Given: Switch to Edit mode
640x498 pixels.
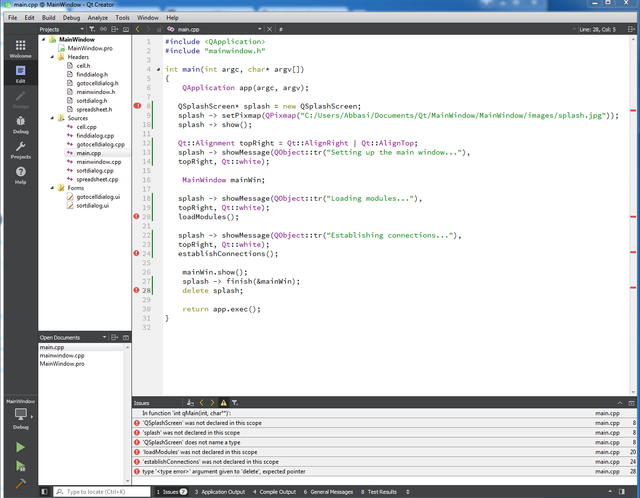Looking at the screenshot, I should [20, 73].
